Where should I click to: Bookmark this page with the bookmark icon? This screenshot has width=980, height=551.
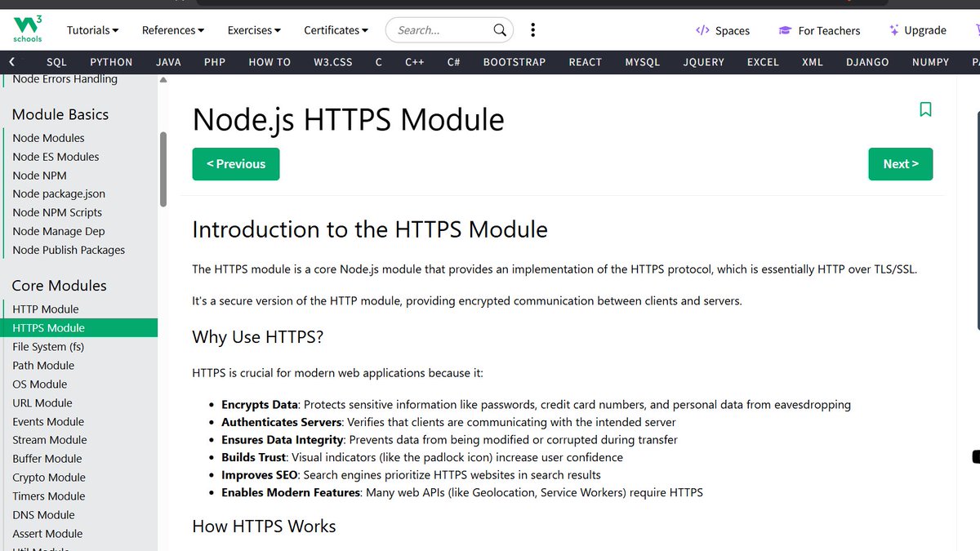click(925, 109)
